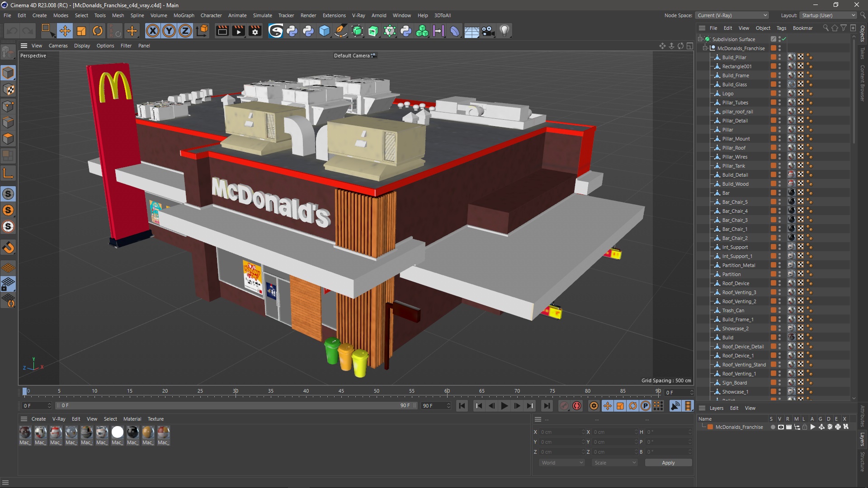Toggle the X axis lock
The height and width of the screenshot is (488, 868).
153,31
